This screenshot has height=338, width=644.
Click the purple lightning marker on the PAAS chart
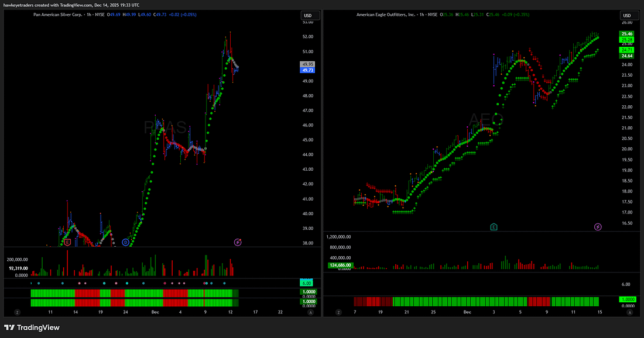[237, 242]
